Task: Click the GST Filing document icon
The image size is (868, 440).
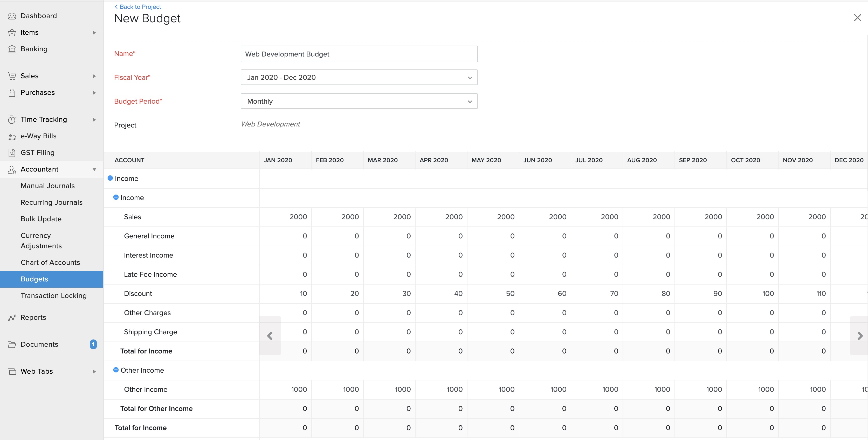Action: 12,153
